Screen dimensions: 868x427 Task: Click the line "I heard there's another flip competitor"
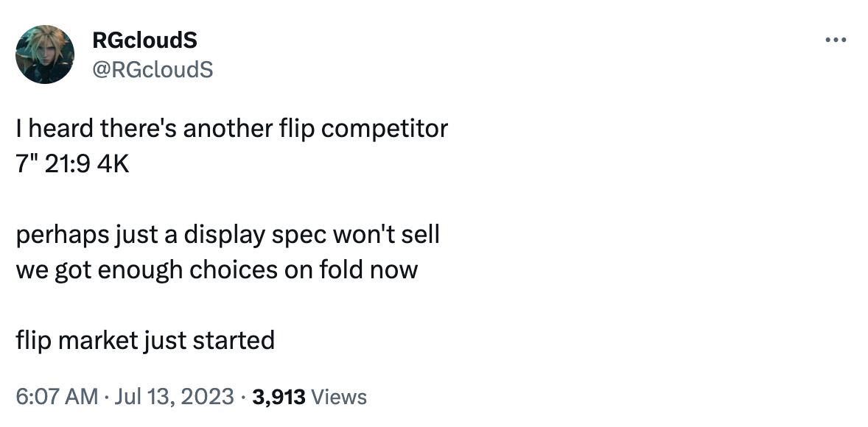click(232, 128)
